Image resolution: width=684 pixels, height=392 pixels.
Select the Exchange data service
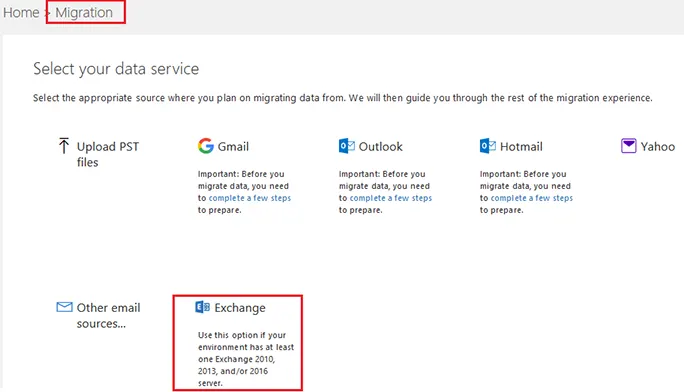(x=240, y=308)
